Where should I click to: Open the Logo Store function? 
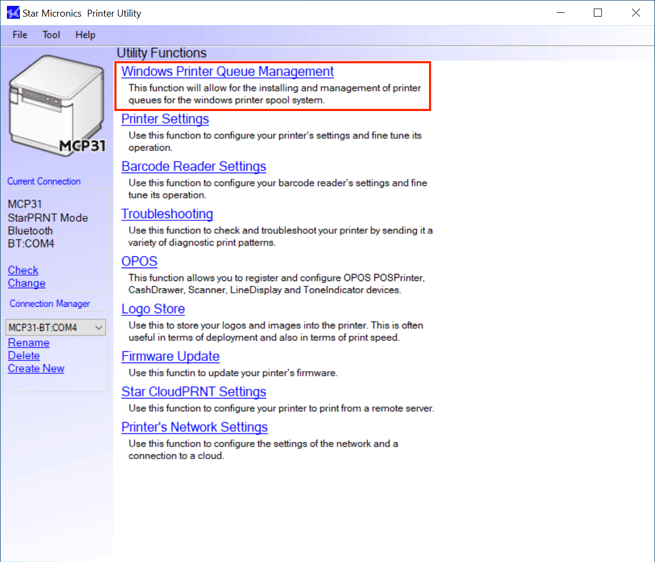153,309
